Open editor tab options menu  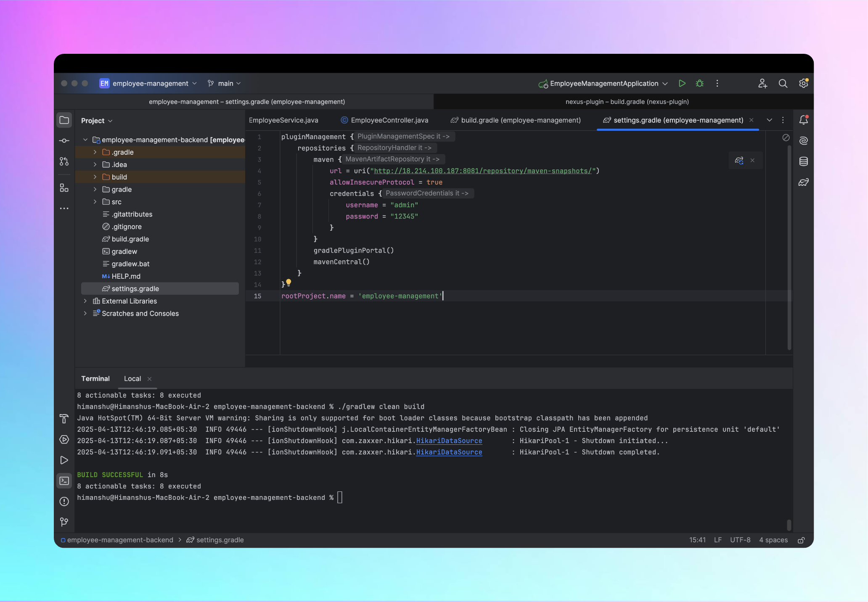click(783, 120)
